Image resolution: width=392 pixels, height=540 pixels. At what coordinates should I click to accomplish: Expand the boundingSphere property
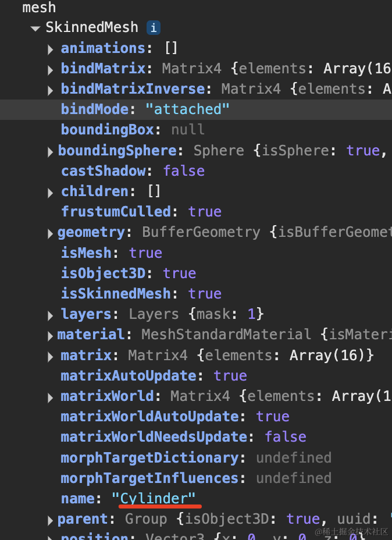(50, 151)
